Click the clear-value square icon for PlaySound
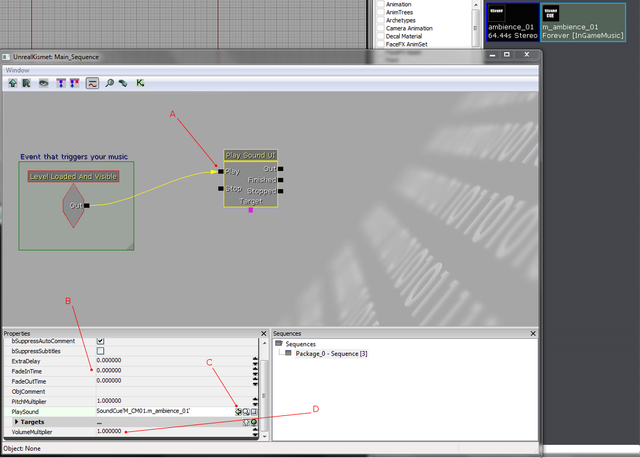 tap(254, 411)
